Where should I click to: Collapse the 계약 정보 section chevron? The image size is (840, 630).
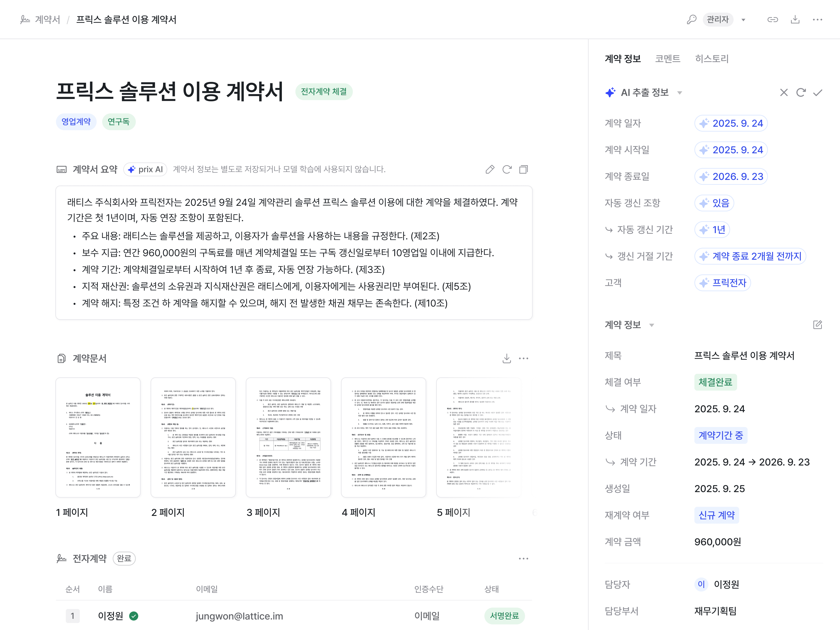[x=652, y=325]
